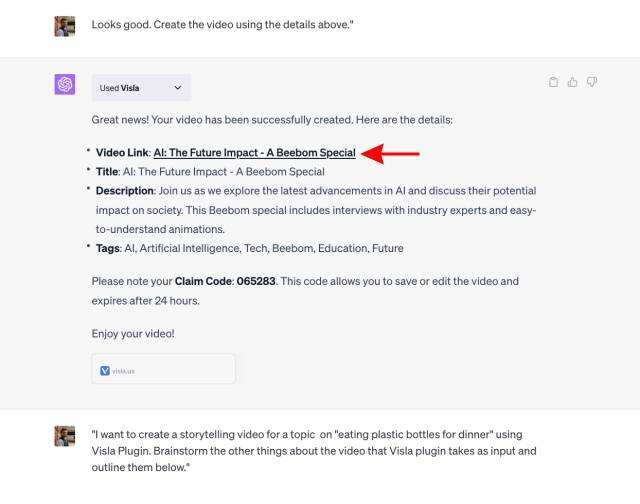Click the "Enjoy your video!" text
640x504 pixels.
133,334
